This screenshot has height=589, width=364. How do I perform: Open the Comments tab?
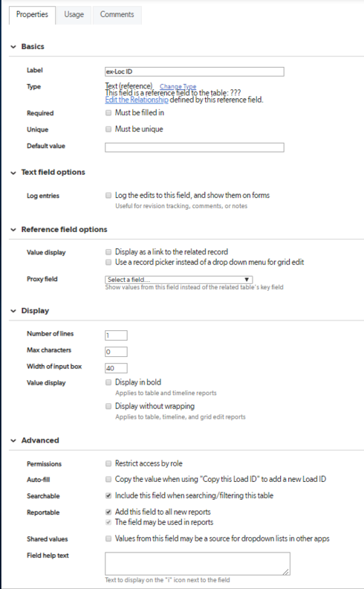[x=117, y=15]
